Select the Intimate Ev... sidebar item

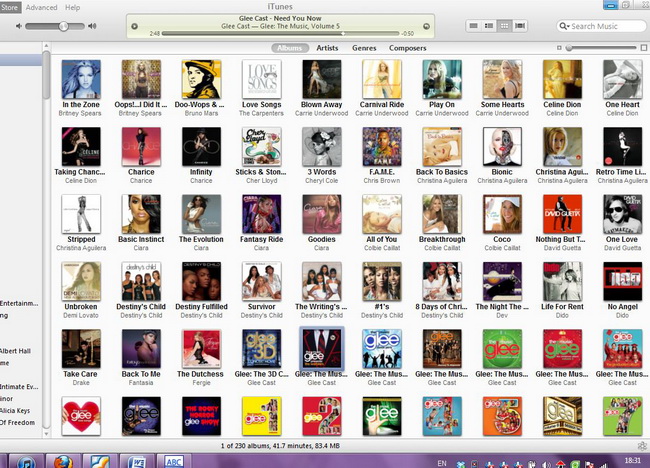(19, 387)
